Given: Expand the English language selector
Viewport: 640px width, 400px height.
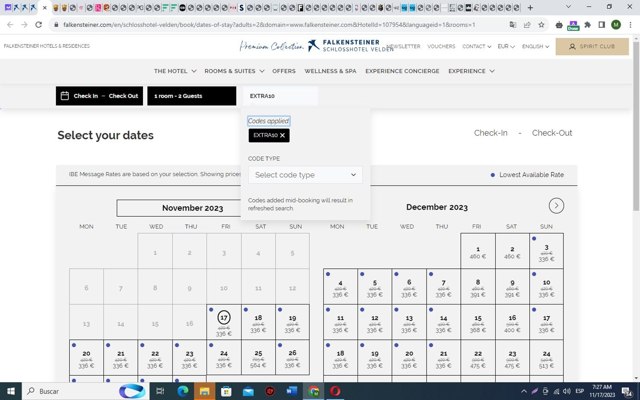Looking at the screenshot, I should pyautogui.click(x=536, y=47).
